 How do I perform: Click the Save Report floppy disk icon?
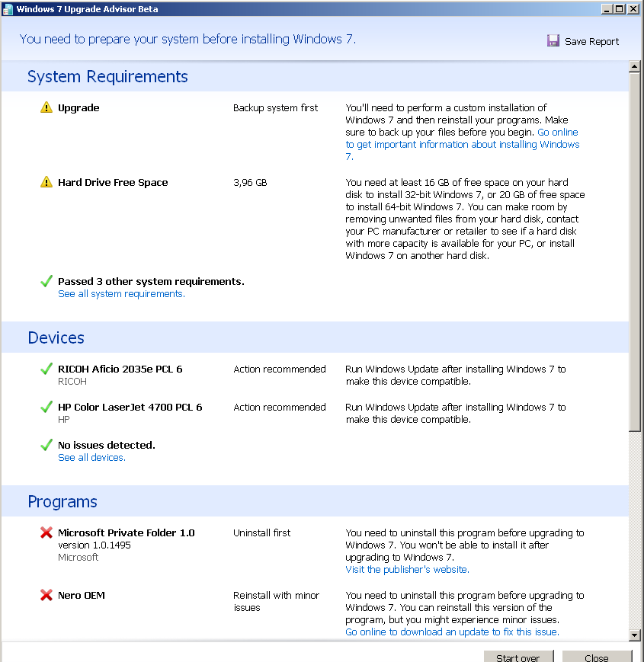(553, 40)
